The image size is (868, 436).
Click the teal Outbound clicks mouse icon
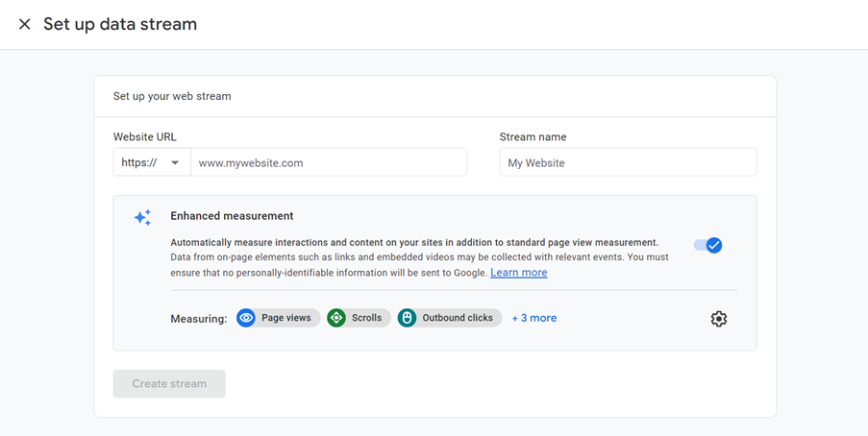point(408,318)
